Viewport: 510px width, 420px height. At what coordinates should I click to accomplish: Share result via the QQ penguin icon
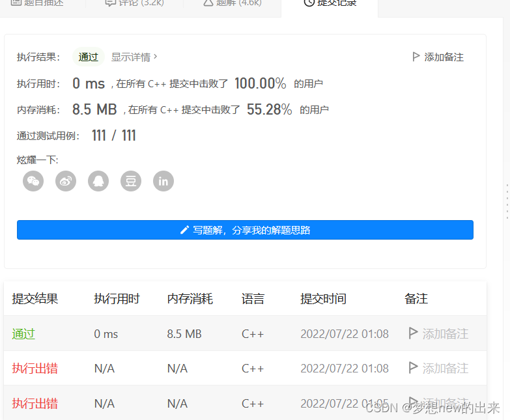click(x=98, y=181)
